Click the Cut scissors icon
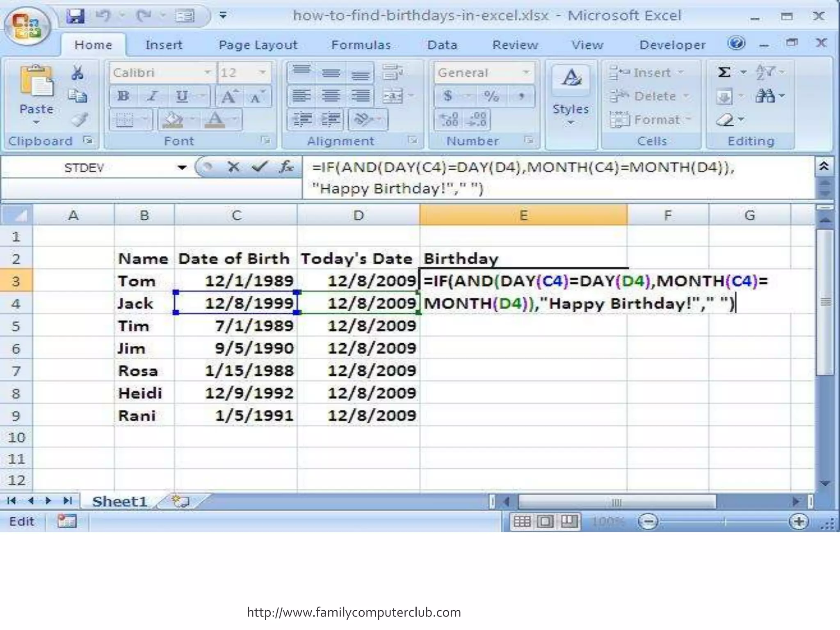Viewport: 840px width, 630px height. click(77, 73)
